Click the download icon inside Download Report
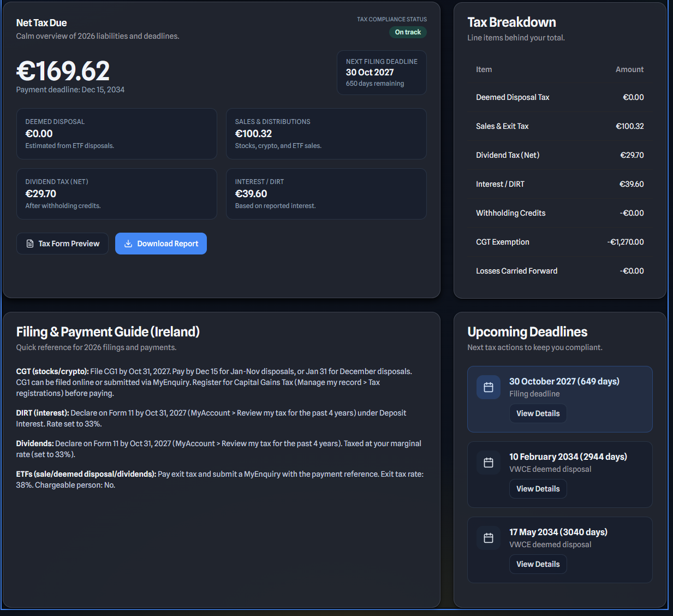 129,244
